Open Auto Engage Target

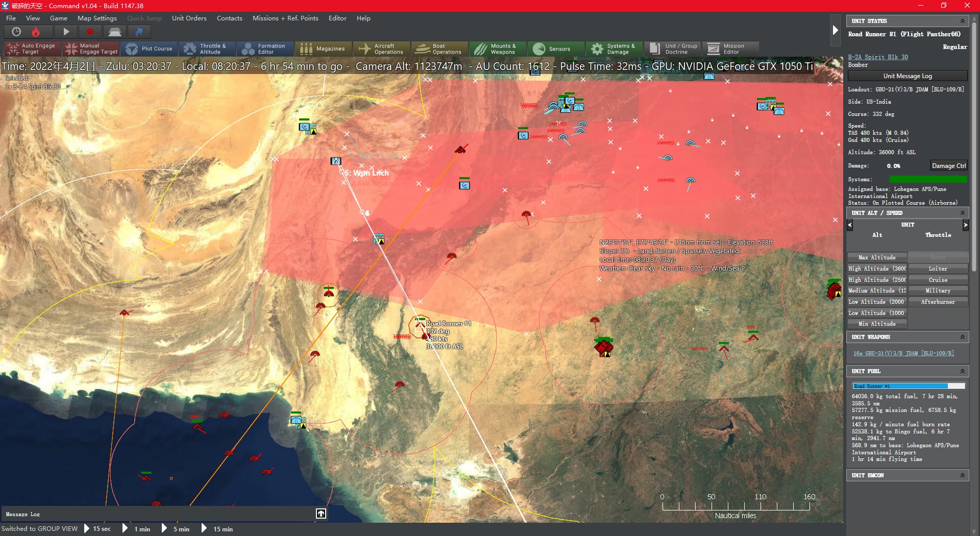(33, 48)
